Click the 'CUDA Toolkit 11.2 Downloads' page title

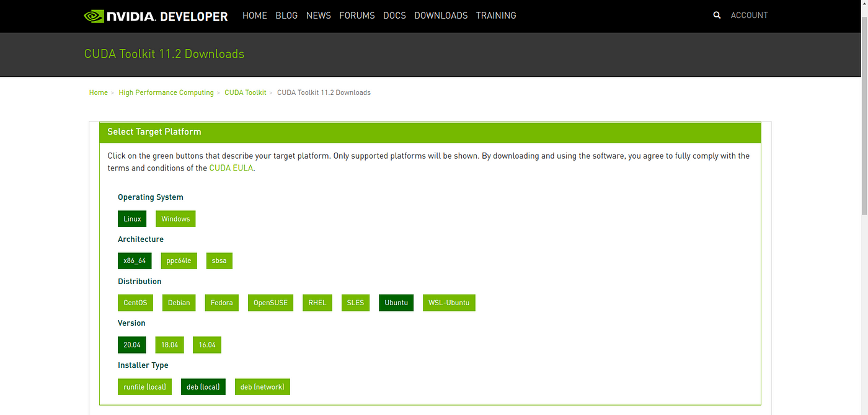tap(164, 54)
